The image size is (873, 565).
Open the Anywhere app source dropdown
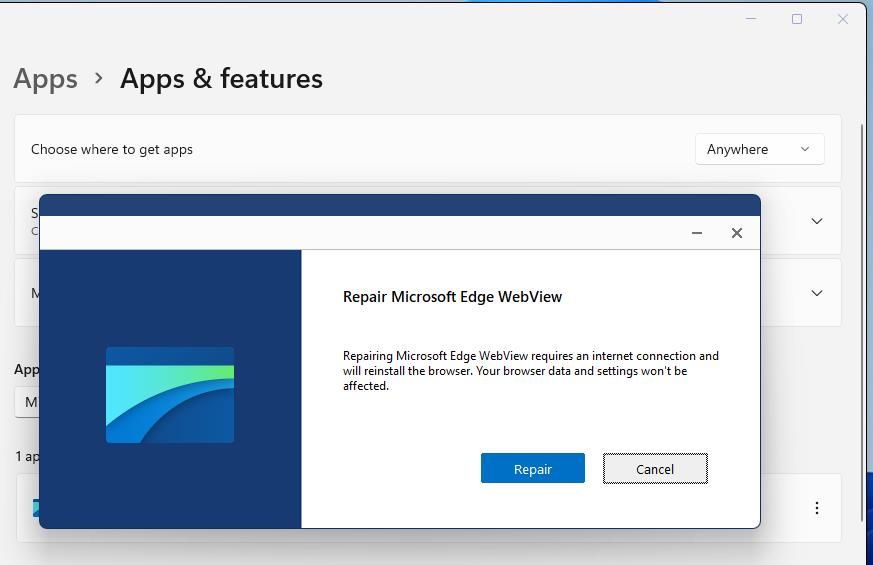tap(759, 149)
